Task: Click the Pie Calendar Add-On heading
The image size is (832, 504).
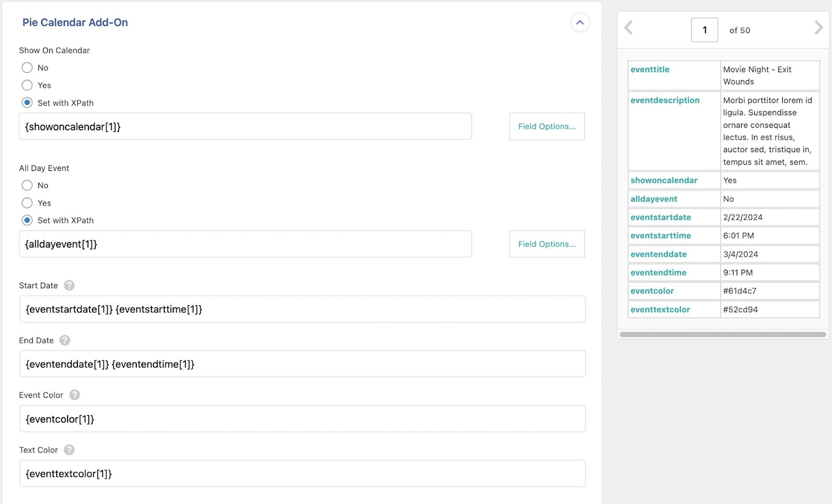Action: coord(75,22)
